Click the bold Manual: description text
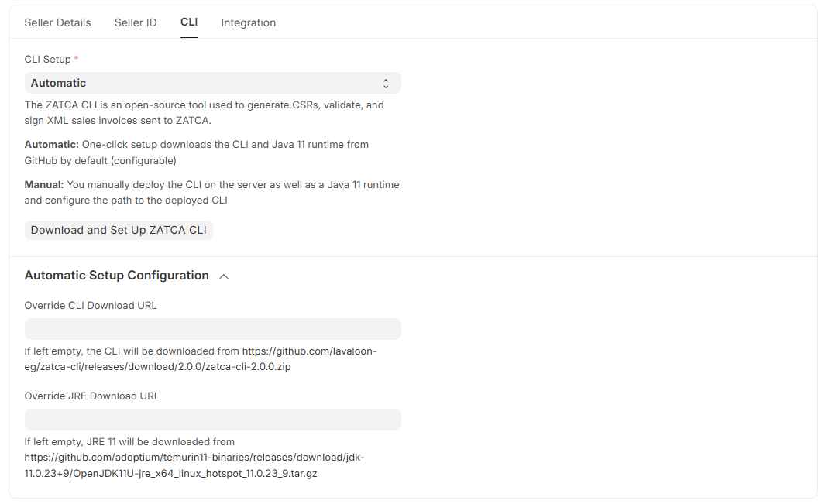The height and width of the screenshot is (504, 825). [44, 184]
